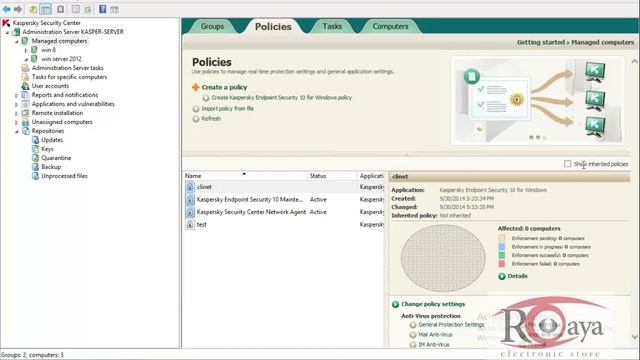Click the Quarantine repository icon
Image resolution: width=640 pixels, height=360 pixels.
point(36,158)
